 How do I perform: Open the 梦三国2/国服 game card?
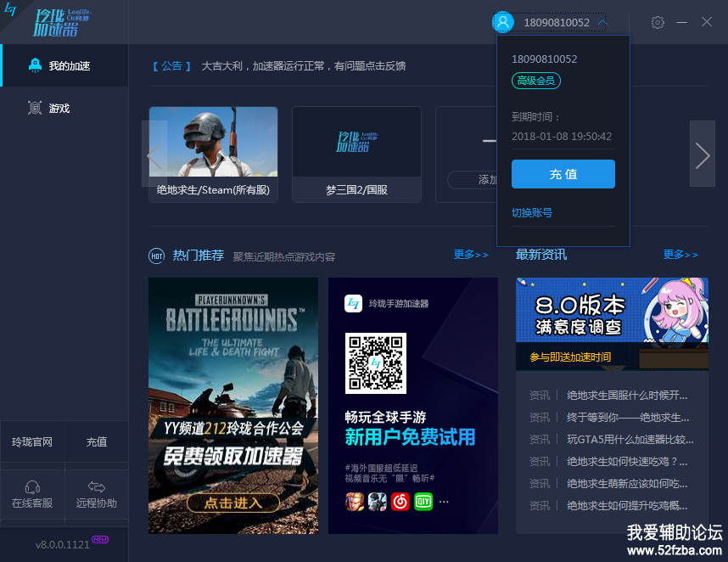[356, 155]
